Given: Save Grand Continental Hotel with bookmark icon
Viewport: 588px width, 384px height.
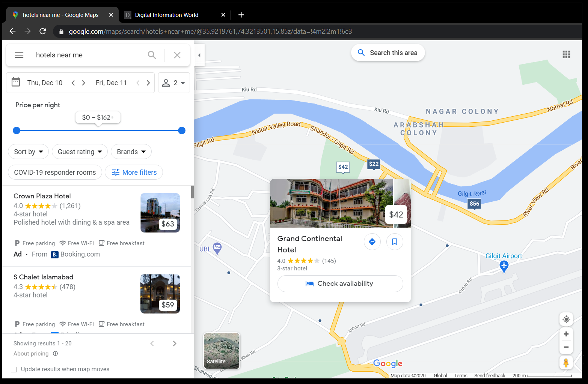Looking at the screenshot, I should point(395,241).
